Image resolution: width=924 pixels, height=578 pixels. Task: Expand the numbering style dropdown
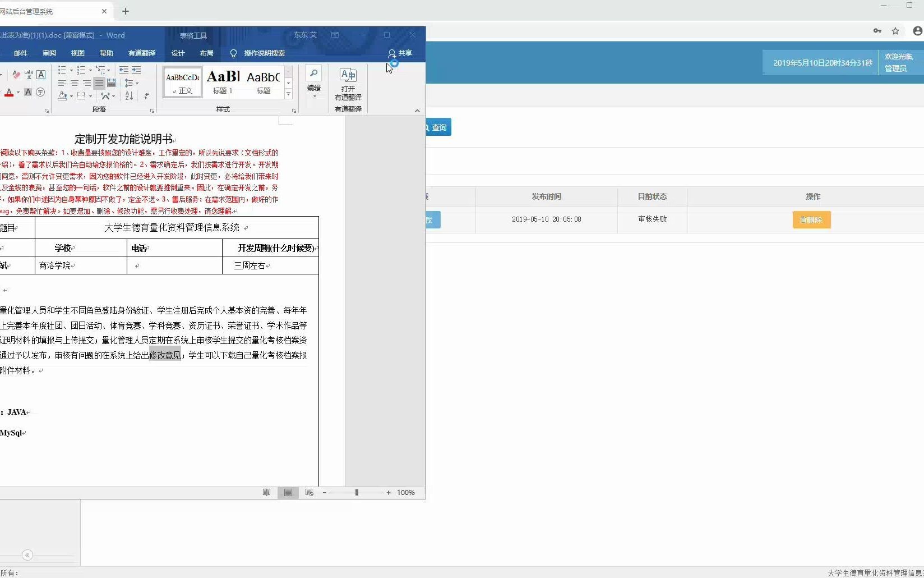point(90,70)
